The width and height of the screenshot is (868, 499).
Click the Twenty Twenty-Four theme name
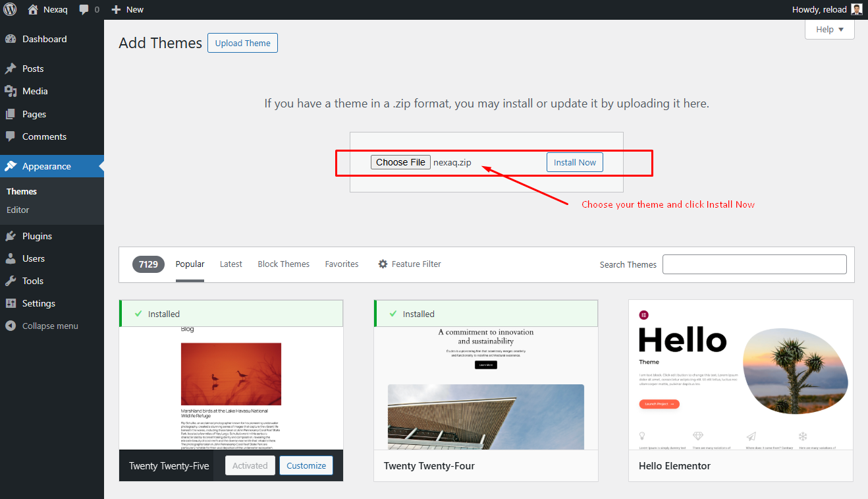tap(429, 465)
